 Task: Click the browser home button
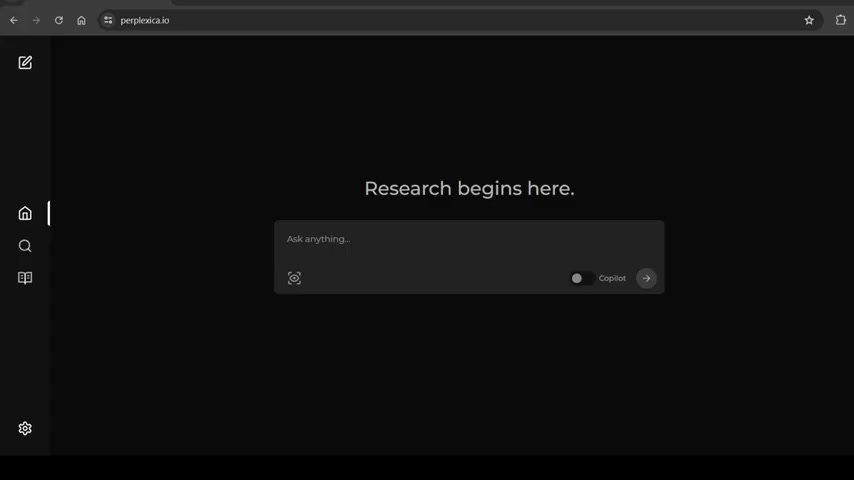[81, 20]
